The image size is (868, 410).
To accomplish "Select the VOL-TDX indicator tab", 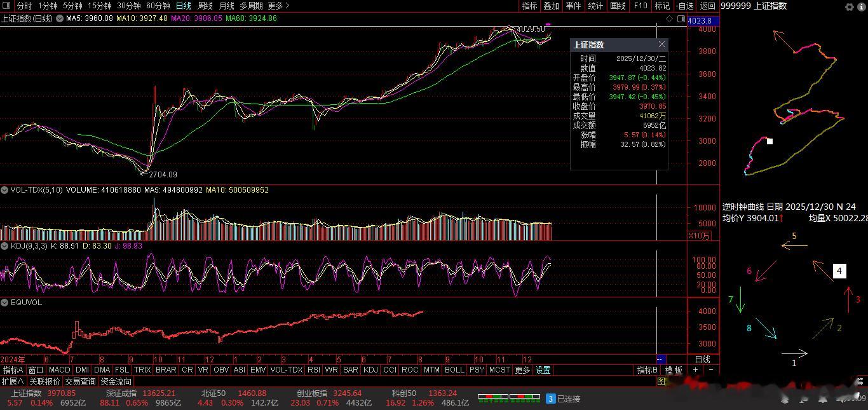I will (x=287, y=370).
